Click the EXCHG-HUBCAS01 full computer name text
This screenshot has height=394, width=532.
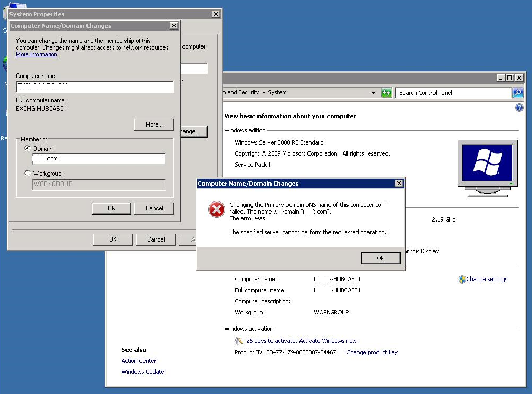[x=41, y=109]
